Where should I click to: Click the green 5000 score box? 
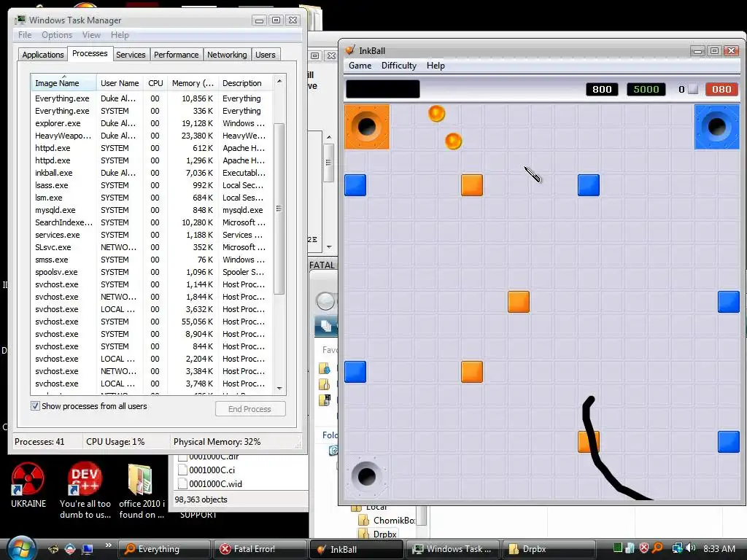pyautogui.click(x=646, y=89)
